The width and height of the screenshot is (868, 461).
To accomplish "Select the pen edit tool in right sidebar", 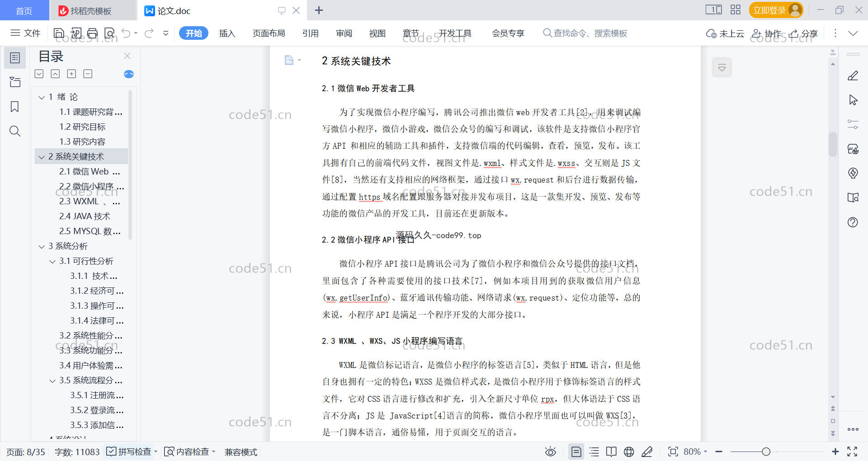I will point(853,75).
